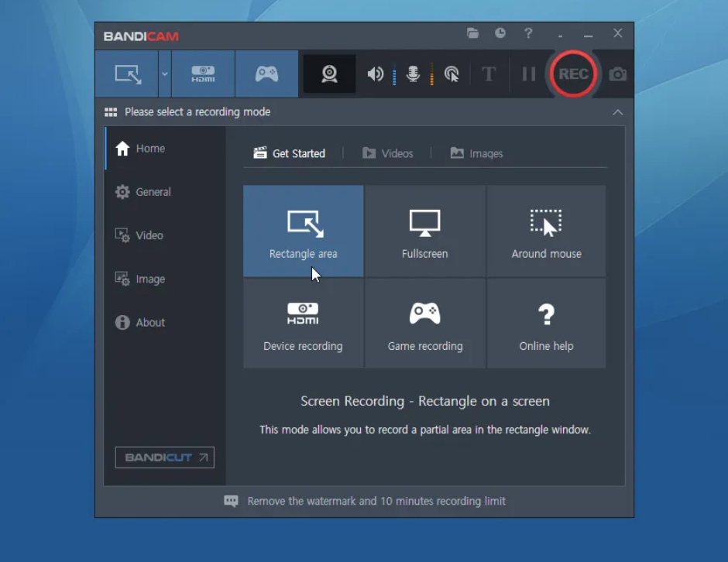Screen dimensions: 728x562
Task: Click the speaker volume level bar
Action: (x=394, y=74)
